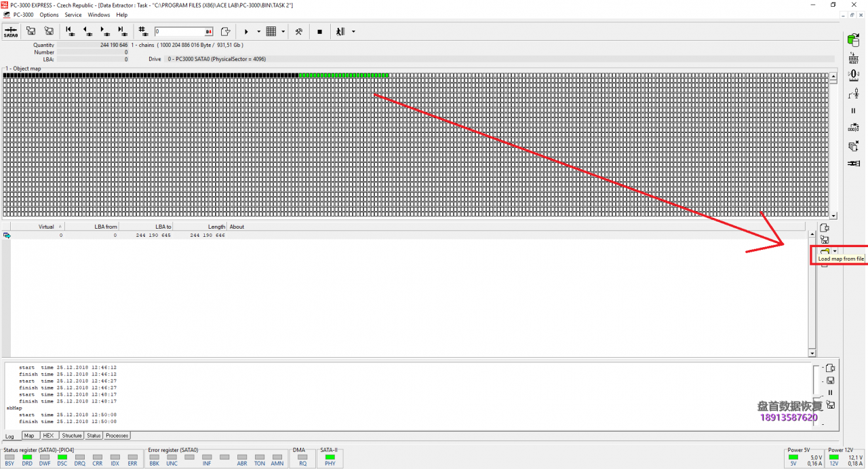Click the SATA0 port selection icon
Image resolution: width=868 pixels, height=469 pixels.
point(11,31)
